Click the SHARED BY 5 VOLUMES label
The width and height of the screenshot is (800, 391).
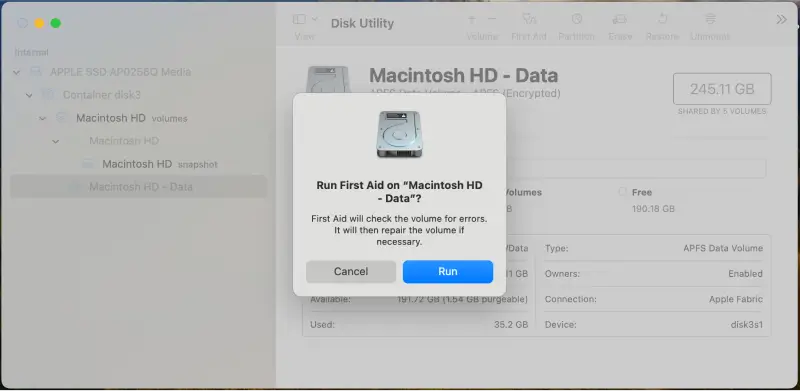[722, 111]
